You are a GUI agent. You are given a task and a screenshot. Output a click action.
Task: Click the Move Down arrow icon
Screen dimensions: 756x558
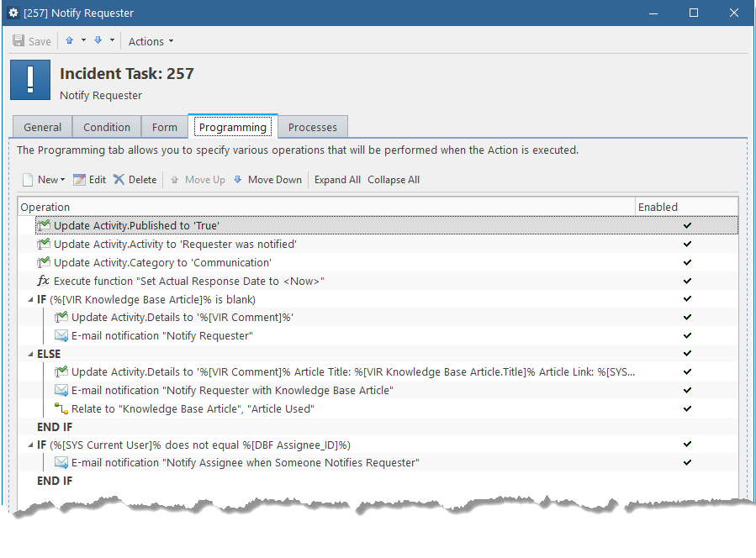coord(238,180)
